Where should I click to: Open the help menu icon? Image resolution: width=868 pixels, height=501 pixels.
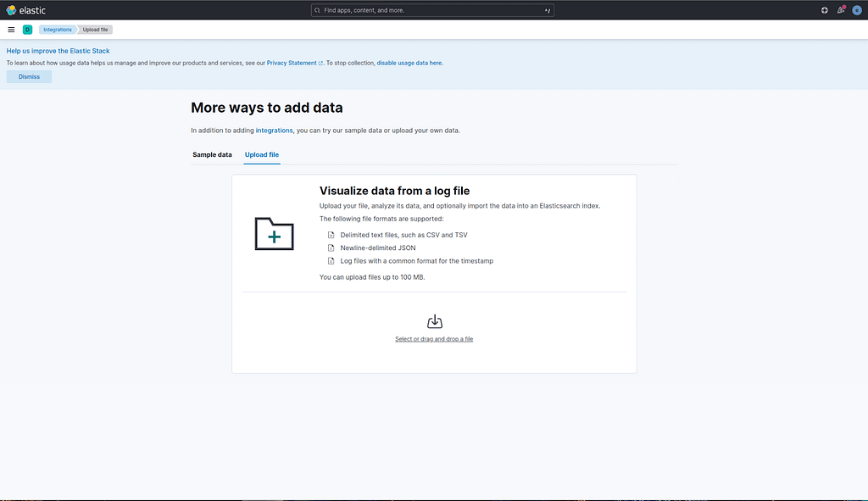pos(824,10)
